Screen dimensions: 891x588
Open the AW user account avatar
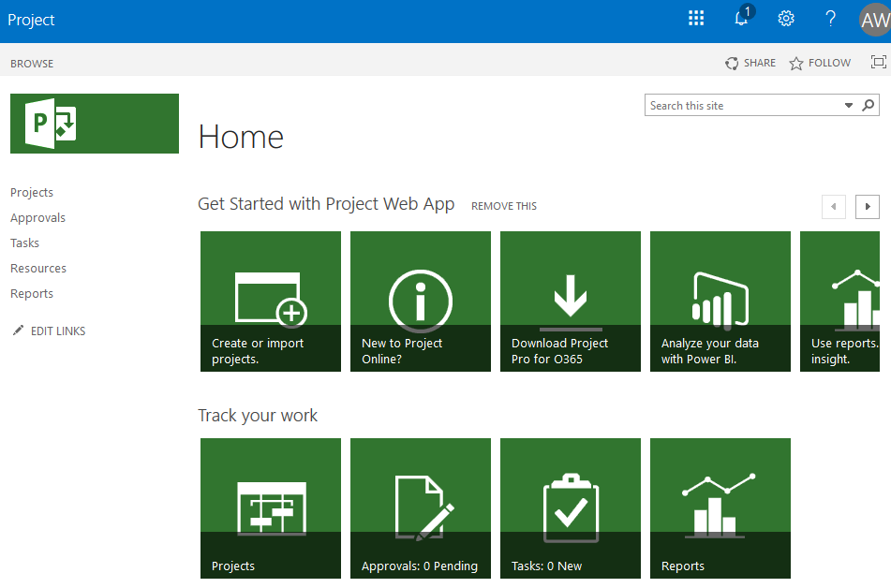(875, 20)
